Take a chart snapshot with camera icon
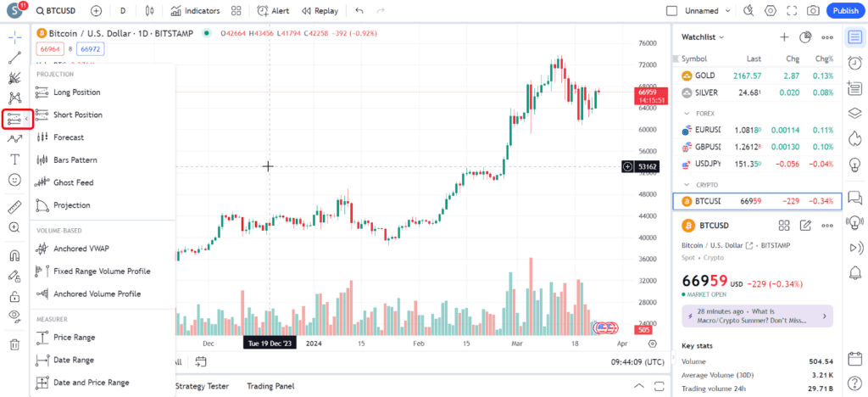 pos(813,11)
